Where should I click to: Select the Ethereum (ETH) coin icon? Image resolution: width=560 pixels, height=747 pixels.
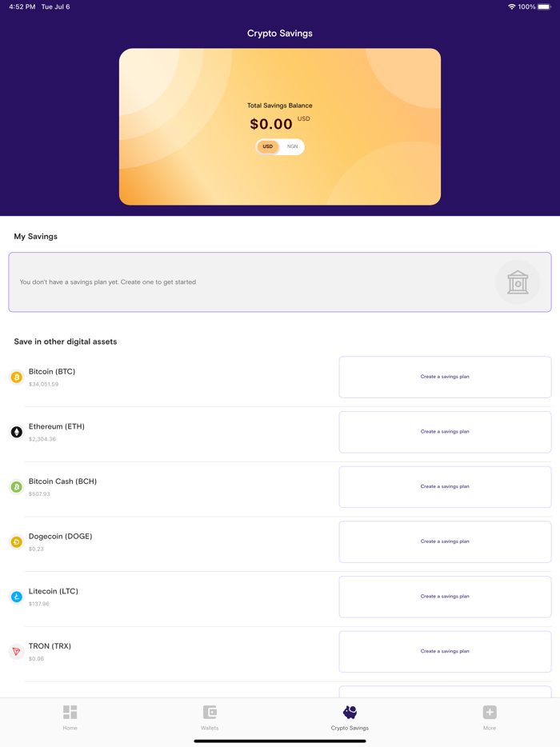15,432
